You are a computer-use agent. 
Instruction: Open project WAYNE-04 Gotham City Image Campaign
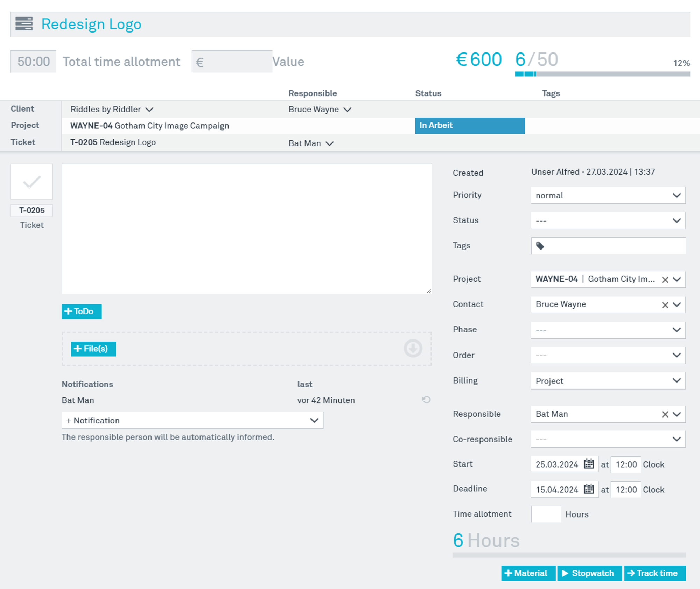click(150, 126)
